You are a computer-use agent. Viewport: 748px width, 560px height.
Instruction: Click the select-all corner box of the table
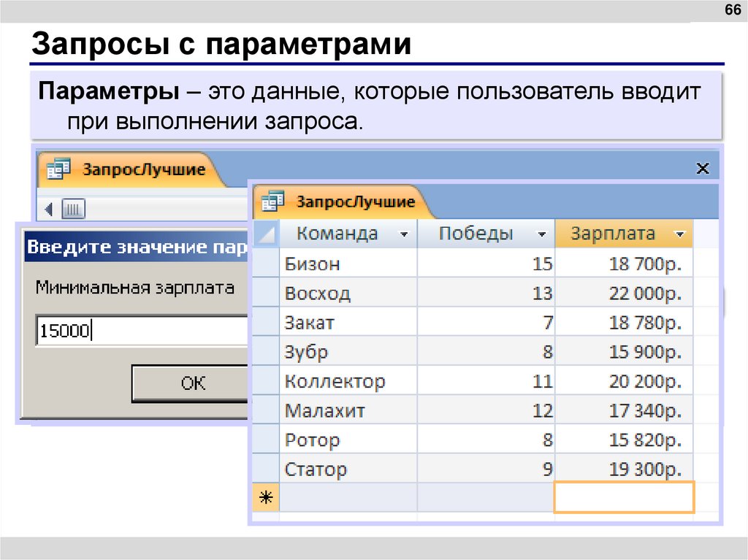coord(266,234)
